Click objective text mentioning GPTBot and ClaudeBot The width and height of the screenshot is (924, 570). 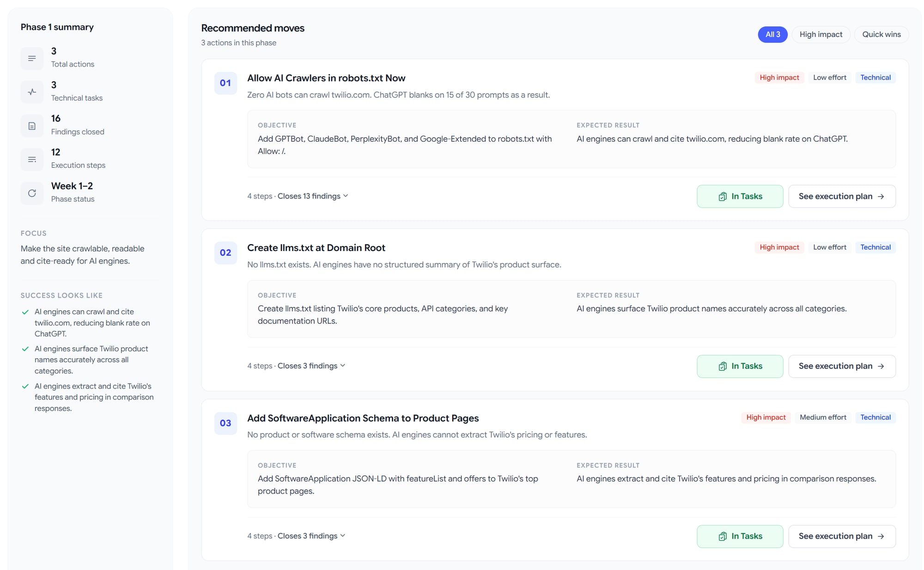(x=405, y=145)
